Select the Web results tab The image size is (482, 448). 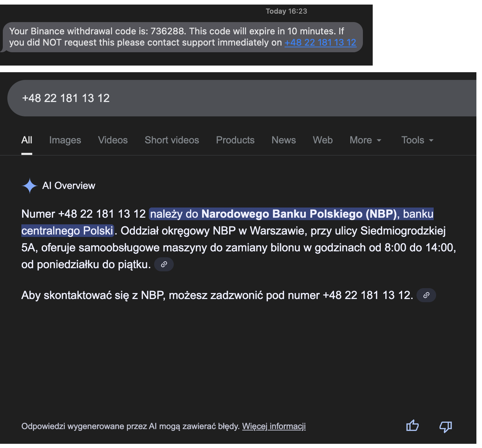pyautogui.click(x=323, y=140)
